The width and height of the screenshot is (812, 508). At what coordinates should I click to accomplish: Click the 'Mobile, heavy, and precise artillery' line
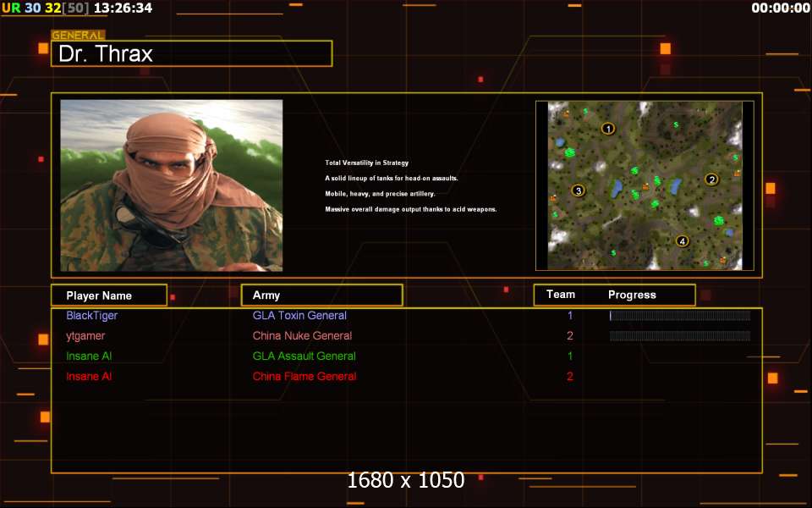[x=380, y=194]
